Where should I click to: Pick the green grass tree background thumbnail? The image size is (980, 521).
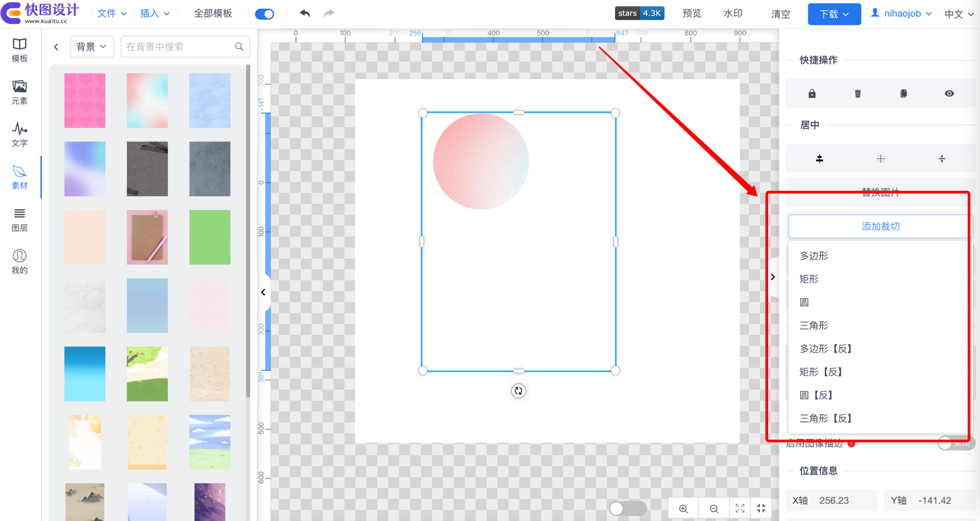click(x=147, y=374)
